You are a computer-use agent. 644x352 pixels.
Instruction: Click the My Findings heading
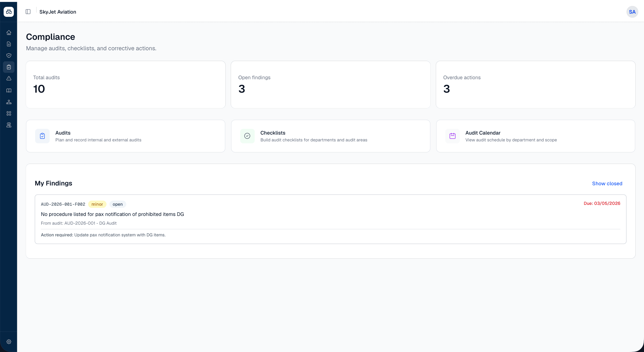53,183
